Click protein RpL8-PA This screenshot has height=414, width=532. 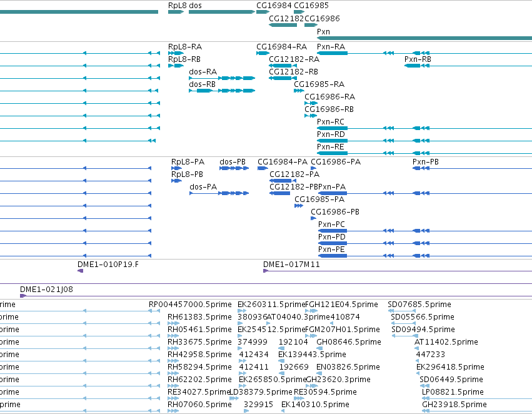tap(176, 168)
